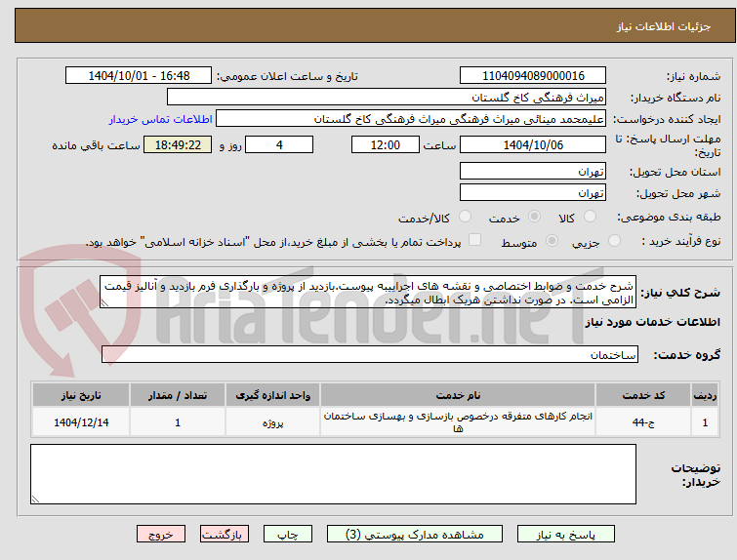
Task: Open مشاهده مدارک پیوستی (3) button
Action: pyautogui.click(x=415, y=535)
